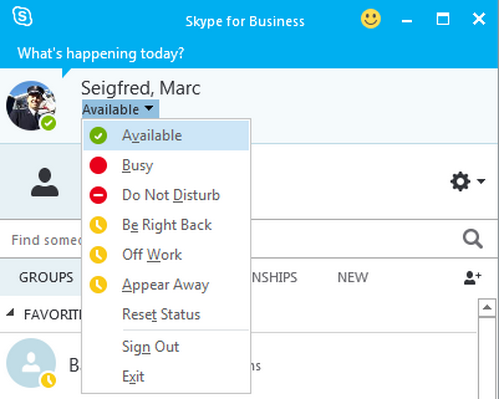Maximize the Skype for Business window
Image resolution: width=499 pixels, height=399 pixels.
coord(443,19)
